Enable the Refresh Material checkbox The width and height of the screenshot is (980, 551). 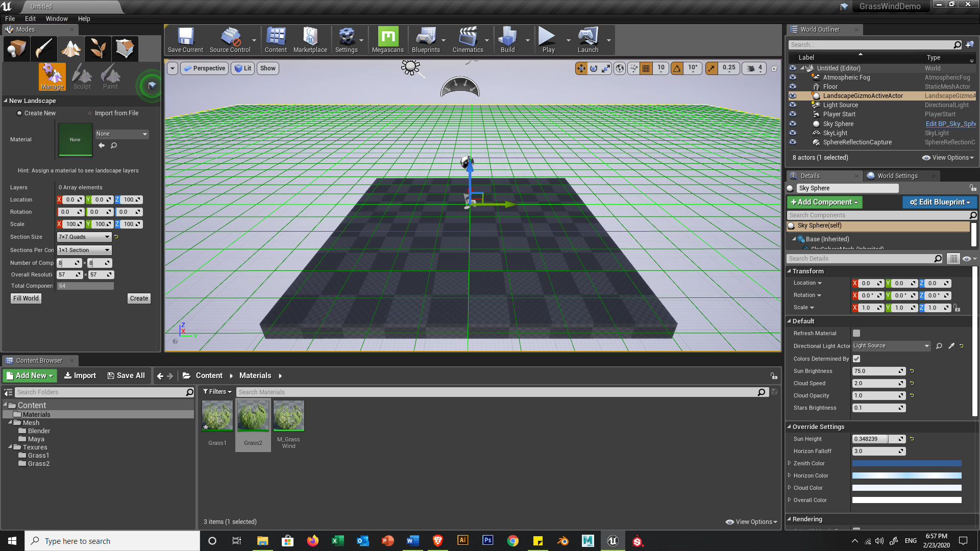pos(856,333)
